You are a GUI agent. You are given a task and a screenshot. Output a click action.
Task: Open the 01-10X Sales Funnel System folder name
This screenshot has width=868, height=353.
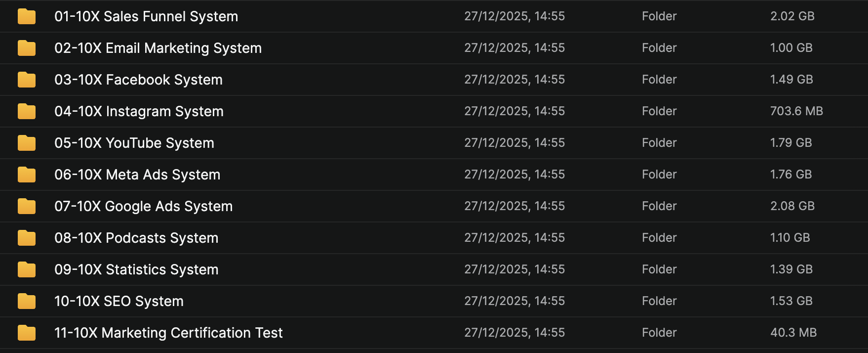coord(146,16)
